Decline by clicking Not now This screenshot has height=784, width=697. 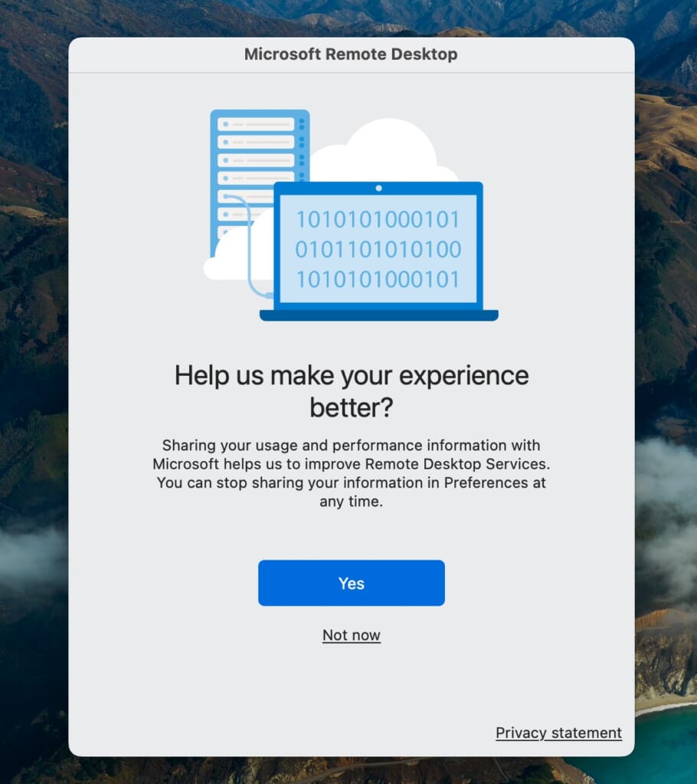[x=352, y=635]
